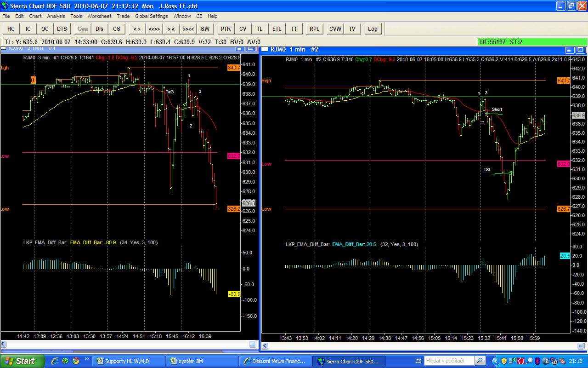The height and width of the screenshot is (368, 588).
Task: Click the CVW toolbar button
Action: pyautogui.click(x=335, y=29)
